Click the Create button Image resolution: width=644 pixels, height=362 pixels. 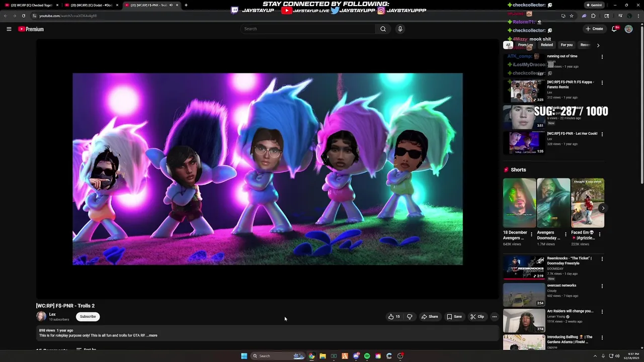point(594,29)
